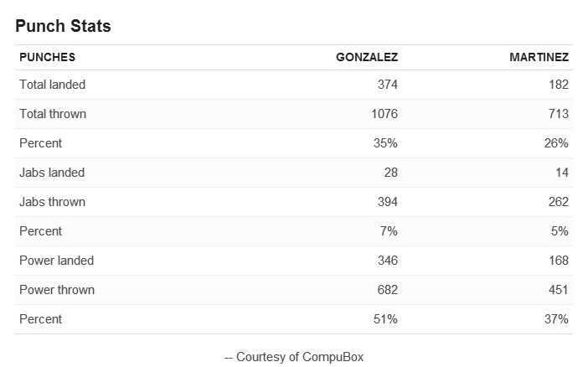Screen dimensions: 588x367
Task: Select the Power thrown row label
Action: 57,290
